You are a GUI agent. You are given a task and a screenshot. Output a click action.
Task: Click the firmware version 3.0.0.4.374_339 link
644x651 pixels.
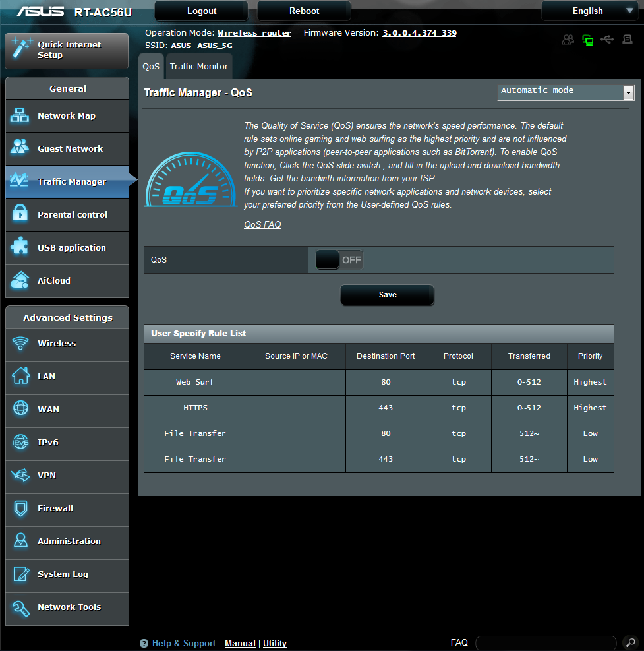pos(419,33)
